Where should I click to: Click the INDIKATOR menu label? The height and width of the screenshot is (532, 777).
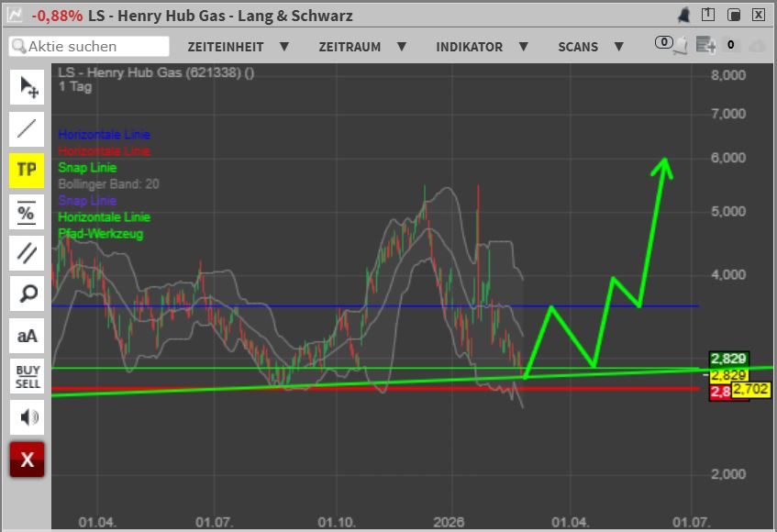tap(470, 47)
